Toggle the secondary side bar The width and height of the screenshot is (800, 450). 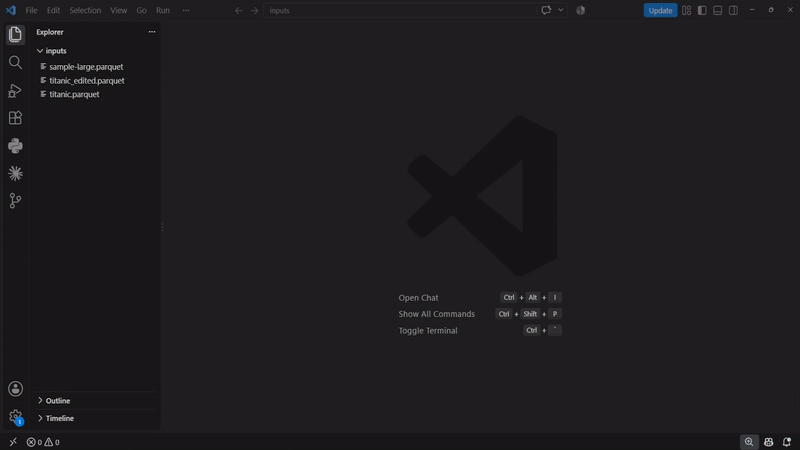click(x=733, y=10)
